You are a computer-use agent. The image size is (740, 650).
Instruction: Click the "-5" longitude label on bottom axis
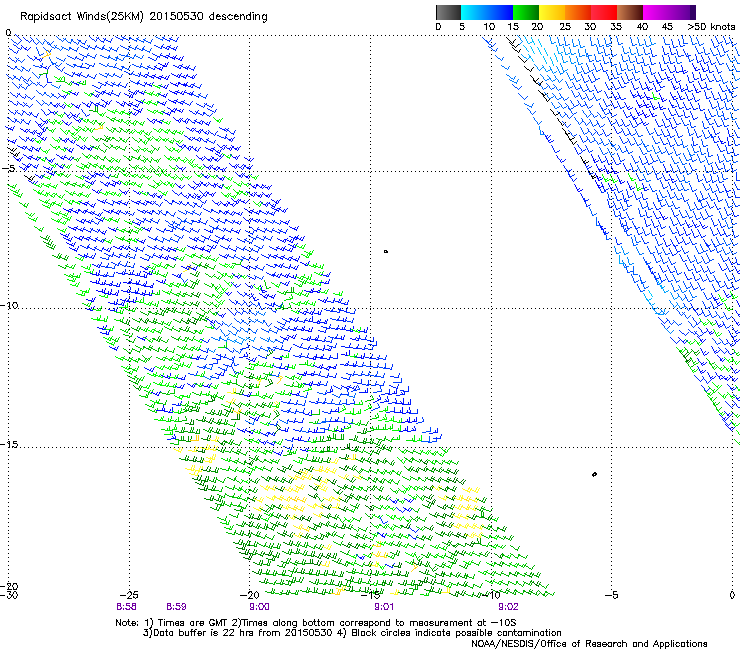click(611, 595)
